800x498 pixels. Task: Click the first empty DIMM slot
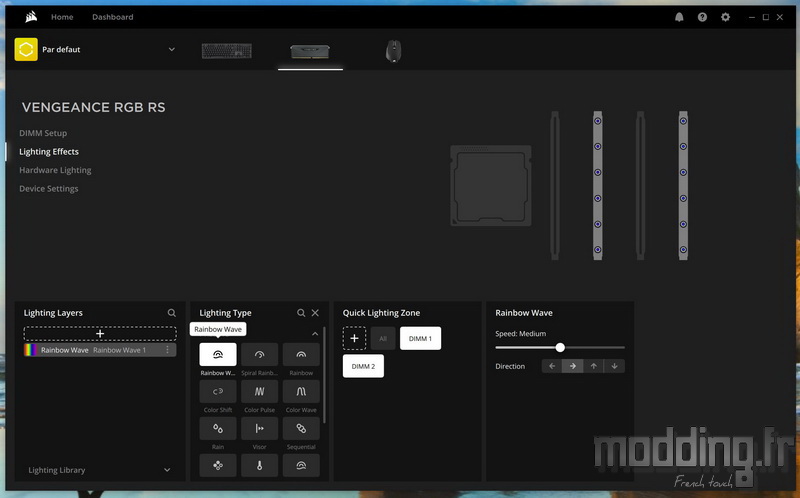[x=555, y=186]
